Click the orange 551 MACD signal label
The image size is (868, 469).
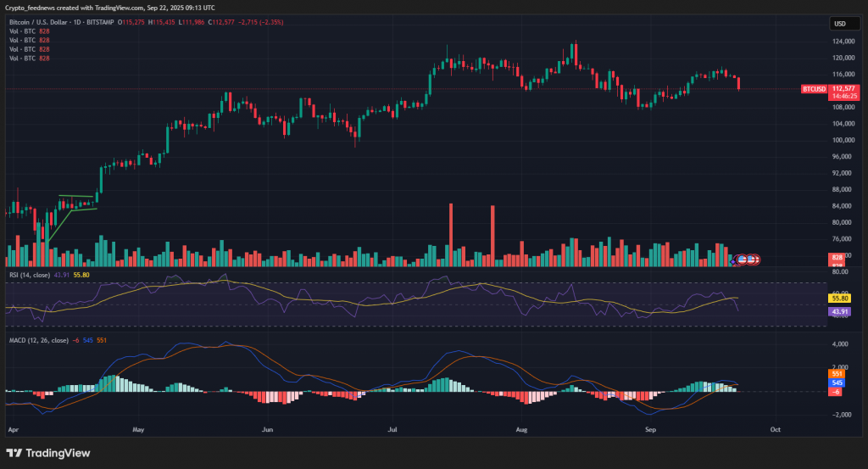click(x=837, y=373)
